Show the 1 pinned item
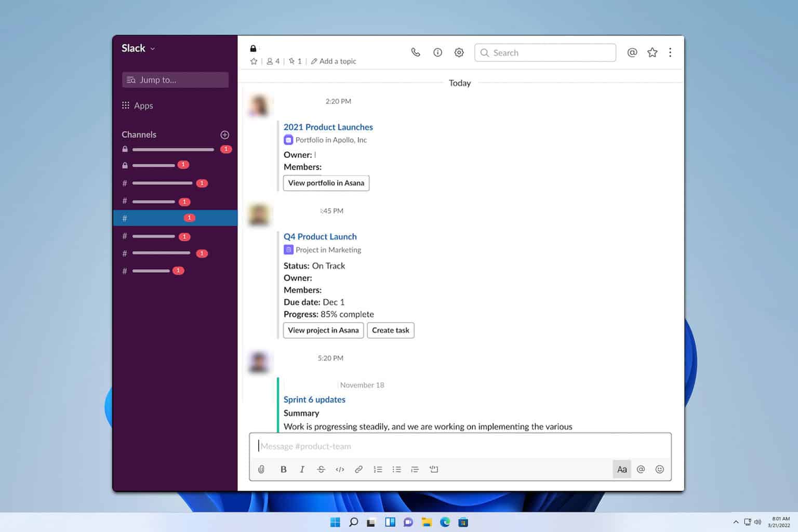 pyautogui.click(x=295, y=61)
